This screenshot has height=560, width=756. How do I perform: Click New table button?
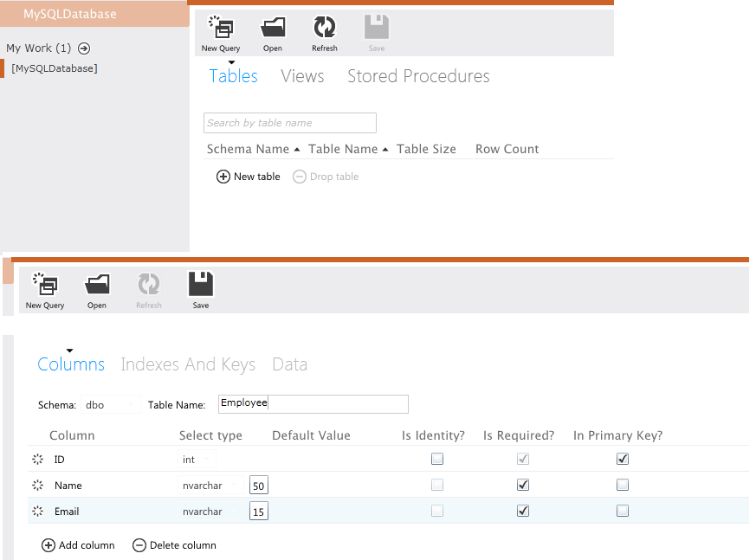coord(249,177)
